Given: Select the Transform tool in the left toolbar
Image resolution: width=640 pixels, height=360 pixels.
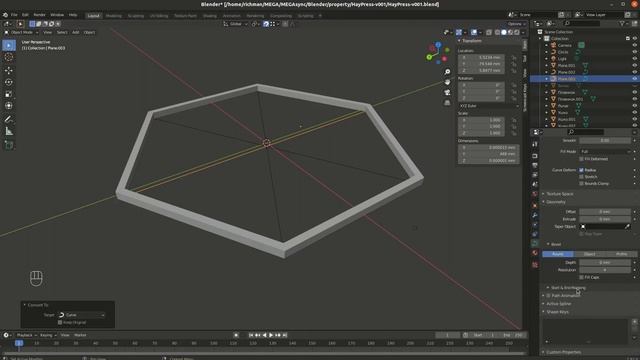Looking at the screenshot, I should tap(9, 106).
